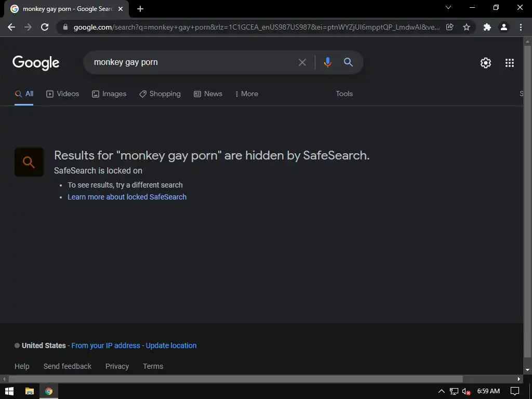Image resolution: width=532 pixels, height=399 pixels.
Task: Open the tab search chevron in the title bar
Action: [448, 7]
